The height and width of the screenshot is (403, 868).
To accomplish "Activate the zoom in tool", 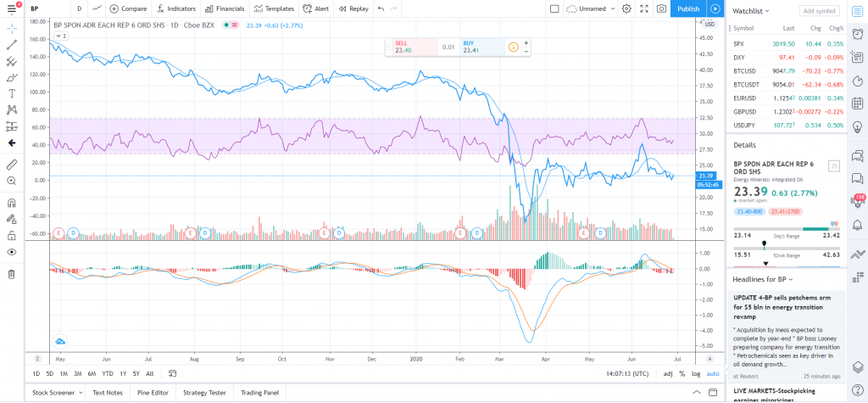I will pyautogui.click(x=12, y=181).
